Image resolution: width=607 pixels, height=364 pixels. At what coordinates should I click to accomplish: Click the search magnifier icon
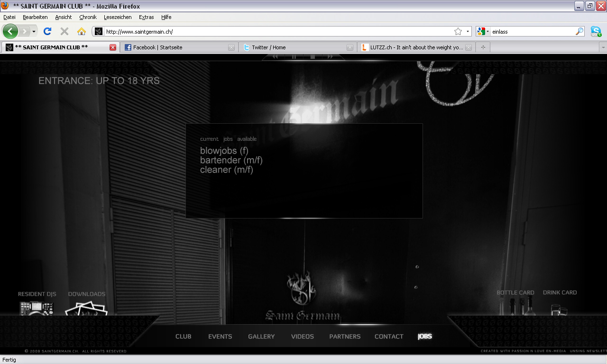(579, 32)
